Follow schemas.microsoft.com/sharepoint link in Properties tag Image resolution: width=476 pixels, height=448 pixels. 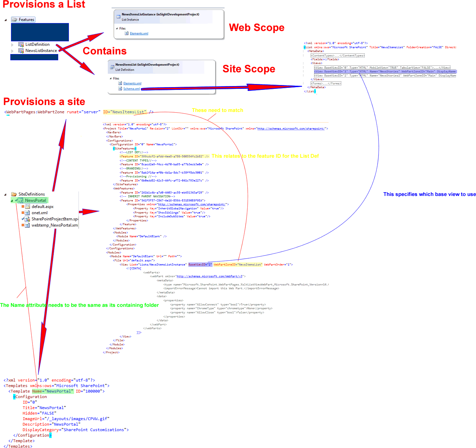(x=192, y=204)
